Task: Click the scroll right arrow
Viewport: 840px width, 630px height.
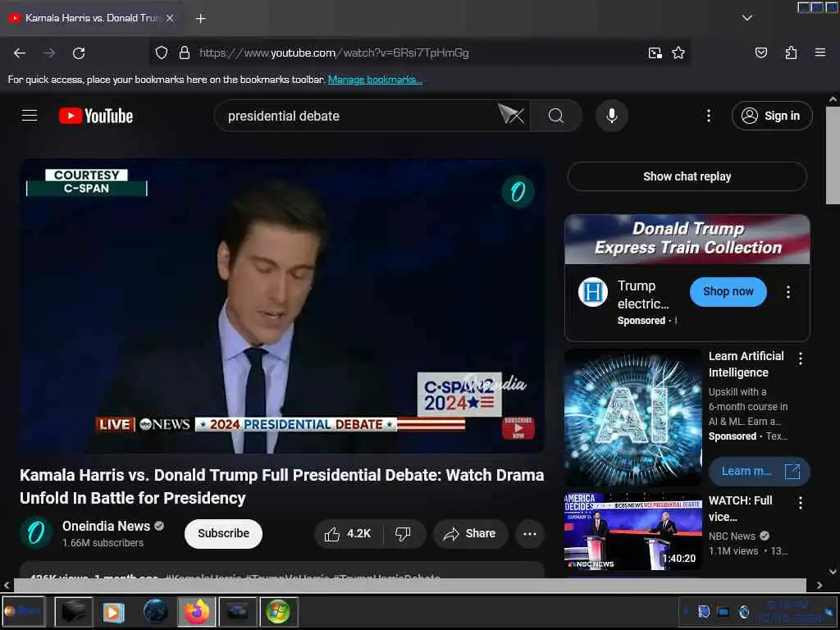Action: point(819,585)
